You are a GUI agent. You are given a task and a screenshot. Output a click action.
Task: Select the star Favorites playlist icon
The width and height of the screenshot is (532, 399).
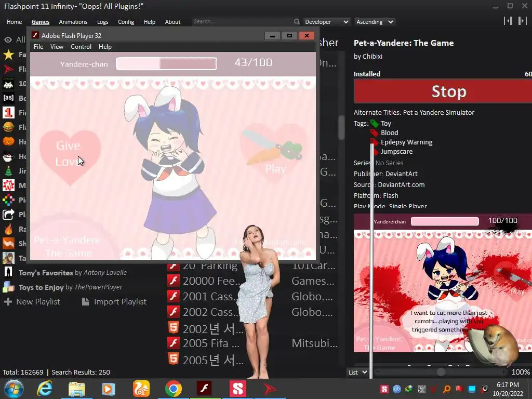[8, 55]
